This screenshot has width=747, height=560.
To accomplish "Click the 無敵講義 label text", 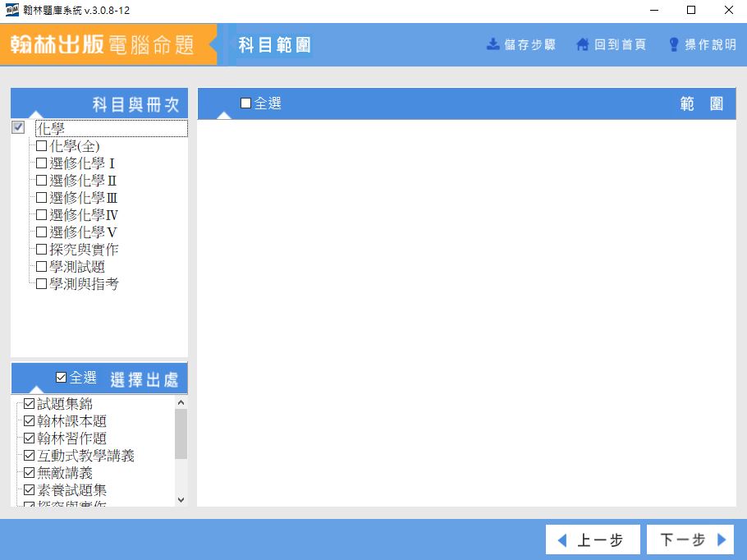I will 65,473.
